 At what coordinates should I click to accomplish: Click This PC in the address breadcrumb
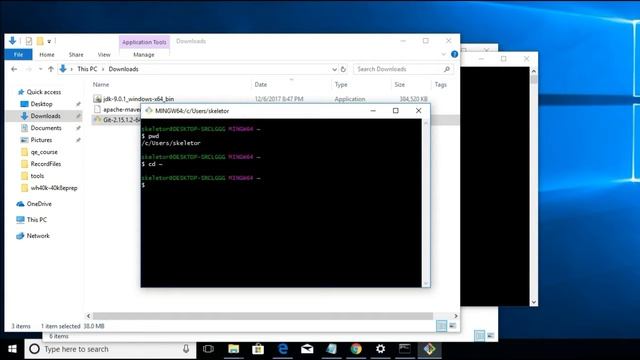click(x=87, y=69)
